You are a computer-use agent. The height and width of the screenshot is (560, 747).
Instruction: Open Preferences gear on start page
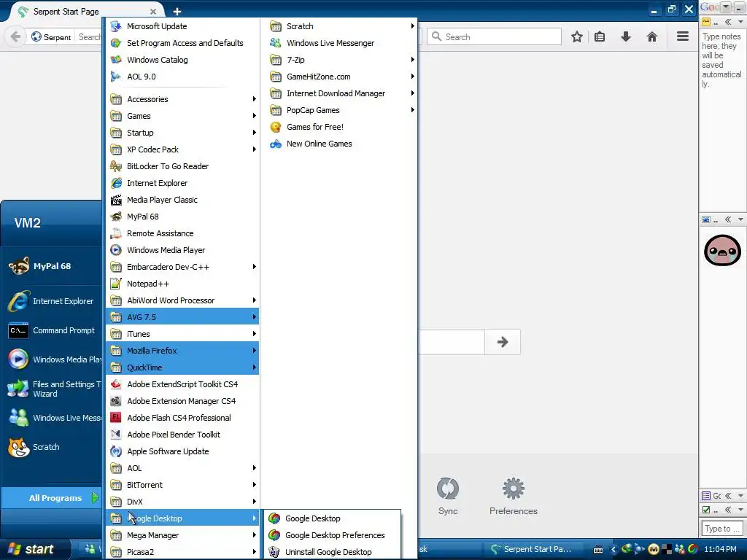pos(513,496)
